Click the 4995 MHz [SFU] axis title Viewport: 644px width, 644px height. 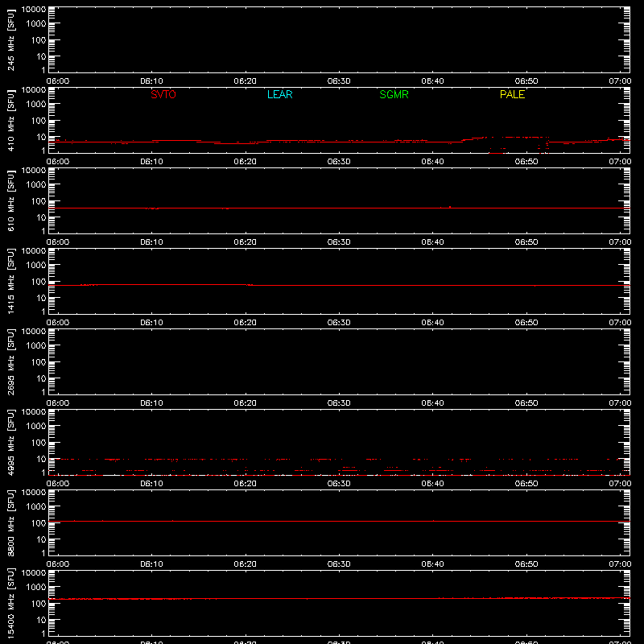coord(10,442)
